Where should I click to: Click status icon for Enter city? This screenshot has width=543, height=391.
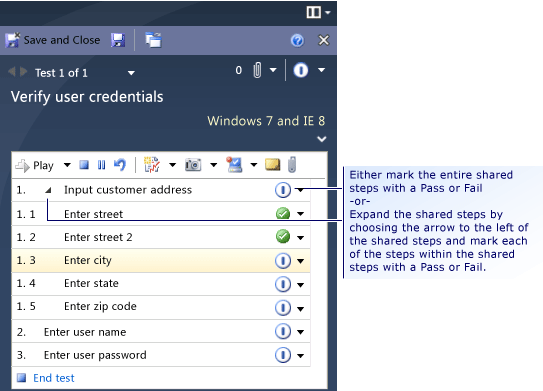(x=283, y=260)
